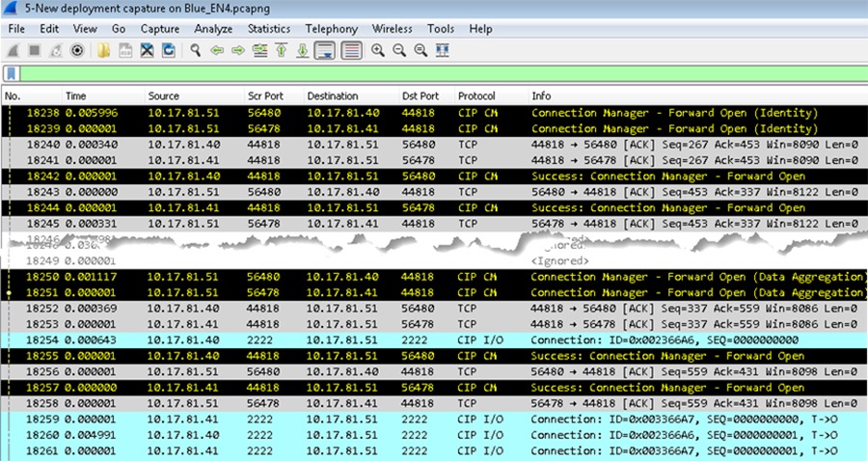Image resolution: width=868 pixels, height=461 pixels.
Task: Open the Telephony menu
Action: (x=332, y=29)
